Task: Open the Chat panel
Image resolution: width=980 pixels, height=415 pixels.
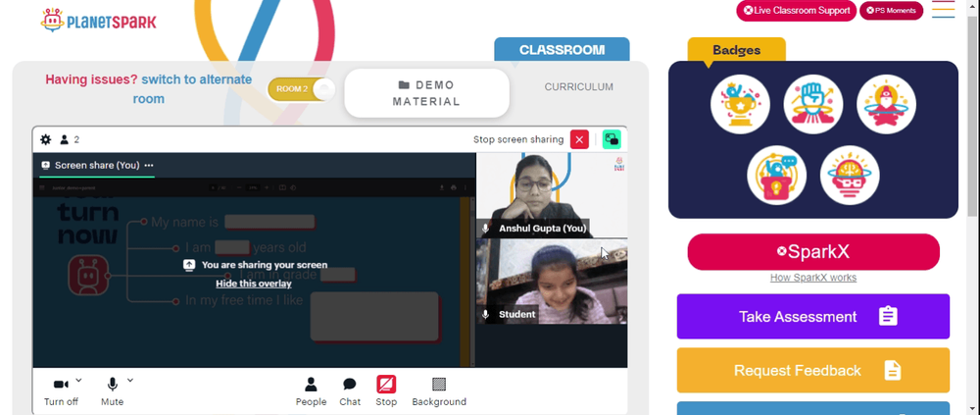Action: click(x=350, y=392)
